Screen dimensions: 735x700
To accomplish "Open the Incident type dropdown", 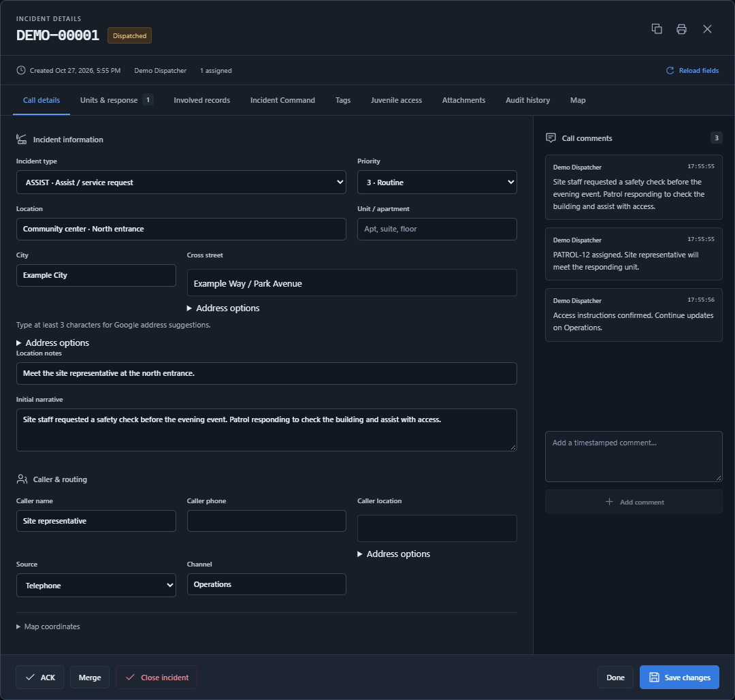I will pyautogui.click(x=181, y=182).
